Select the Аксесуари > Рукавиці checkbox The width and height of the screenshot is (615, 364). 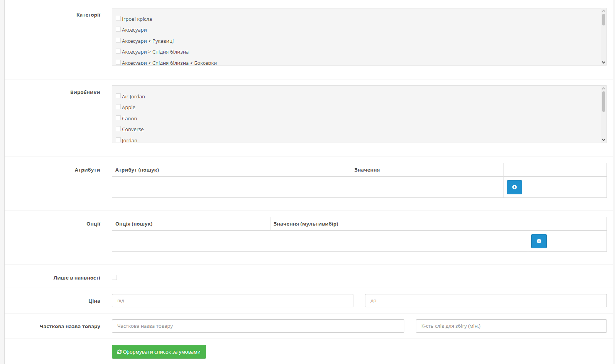[118, 40]
